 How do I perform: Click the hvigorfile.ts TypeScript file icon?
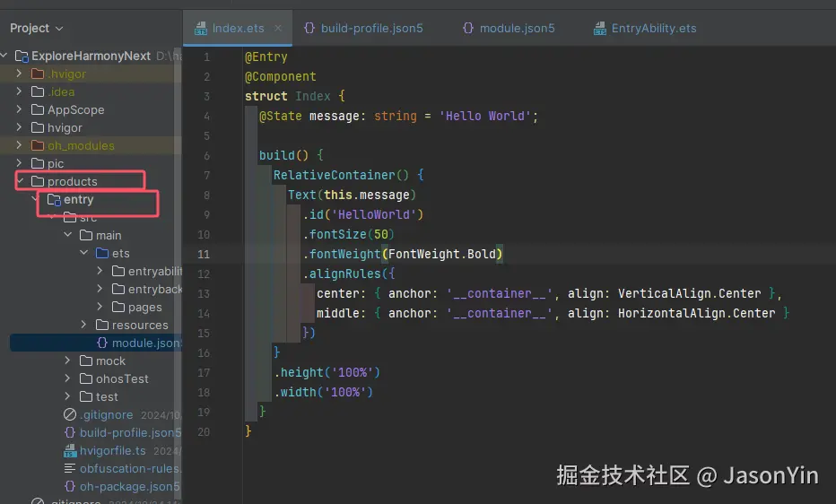(x=70, y=451)
